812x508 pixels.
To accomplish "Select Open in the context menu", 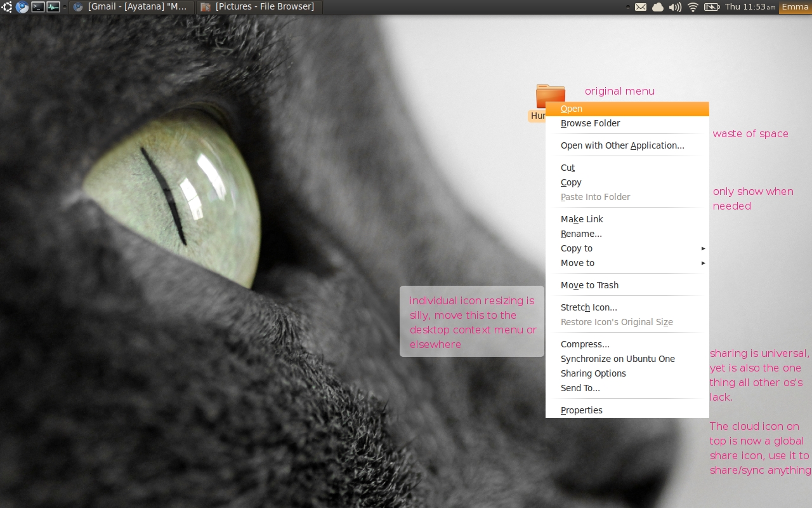I will pyautogui.click(x=572, y=109).
